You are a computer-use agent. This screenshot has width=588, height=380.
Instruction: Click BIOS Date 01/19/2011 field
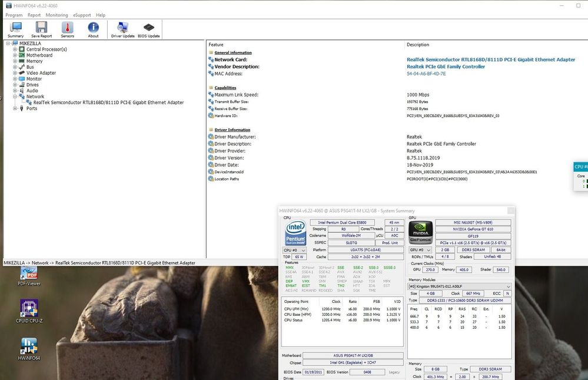point(313,372)
